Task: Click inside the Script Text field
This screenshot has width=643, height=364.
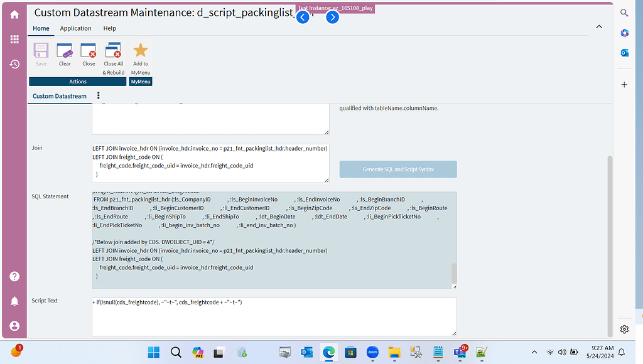Action: [274, 317]
